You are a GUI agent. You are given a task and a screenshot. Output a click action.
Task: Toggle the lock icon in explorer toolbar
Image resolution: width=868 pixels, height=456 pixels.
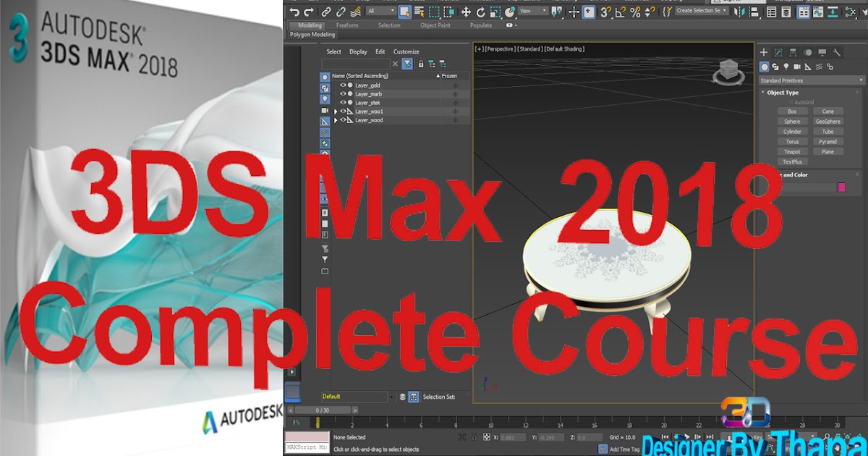tap(420, 64)
